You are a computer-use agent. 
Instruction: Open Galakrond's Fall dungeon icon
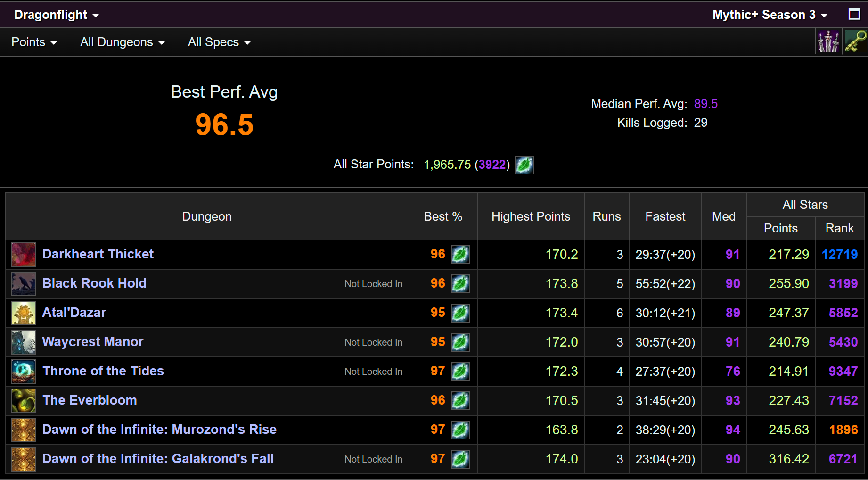[24, 459]
